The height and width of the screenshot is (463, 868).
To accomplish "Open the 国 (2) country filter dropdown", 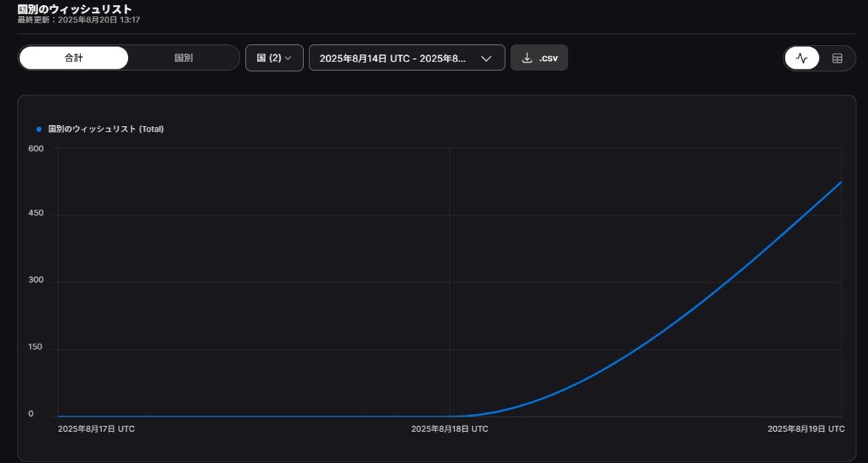I will pyautogui.click(x=274, y=58).
